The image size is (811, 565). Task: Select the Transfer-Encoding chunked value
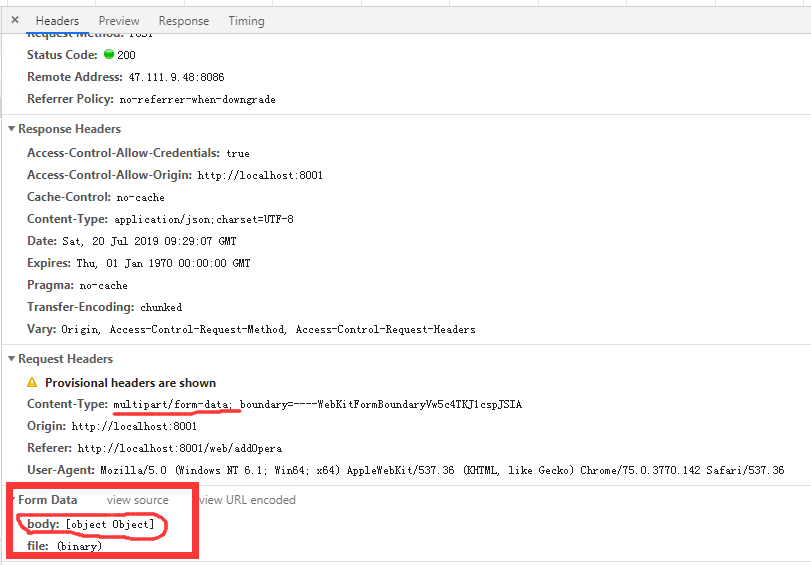[161, 307]
